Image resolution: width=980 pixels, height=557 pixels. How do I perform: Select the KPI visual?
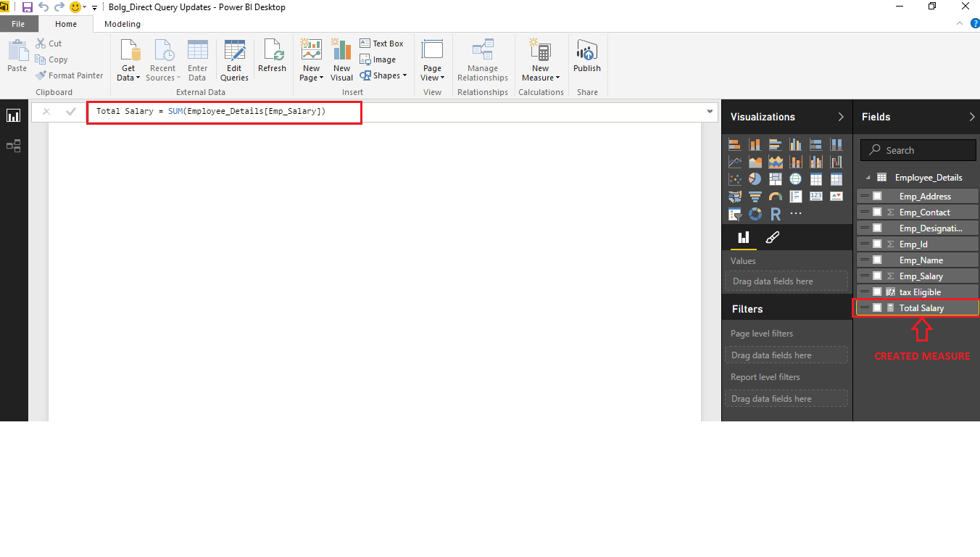pos(836,197)
